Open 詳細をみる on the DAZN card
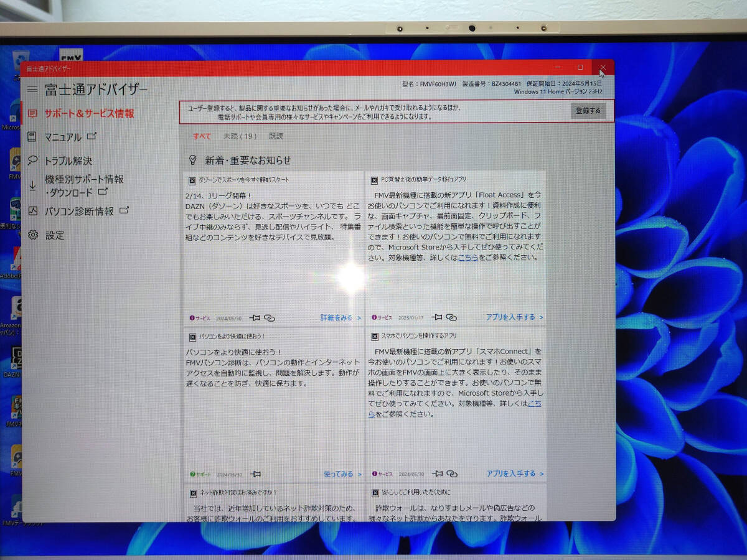 [337, 317]
